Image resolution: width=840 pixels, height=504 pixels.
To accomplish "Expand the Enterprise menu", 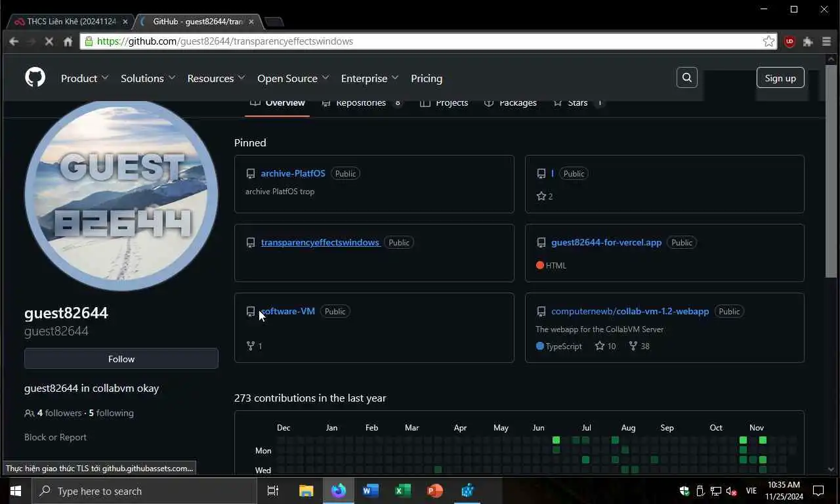I will [x=370, y=78].
